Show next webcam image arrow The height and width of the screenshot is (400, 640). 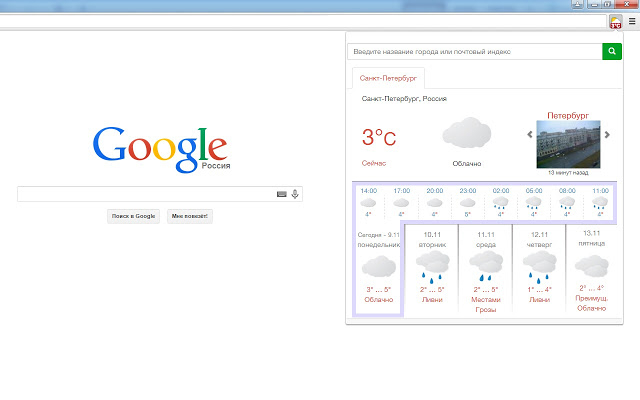point(607,134)
